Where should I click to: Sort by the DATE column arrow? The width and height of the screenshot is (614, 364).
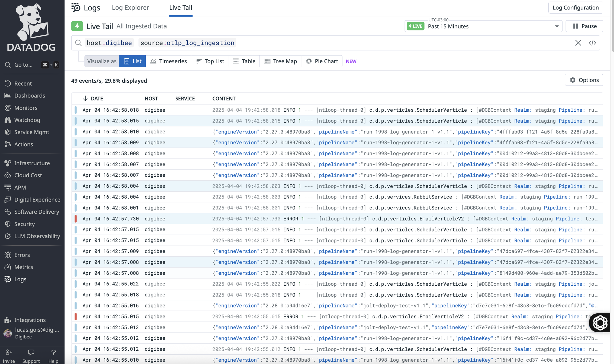[85, 99]
